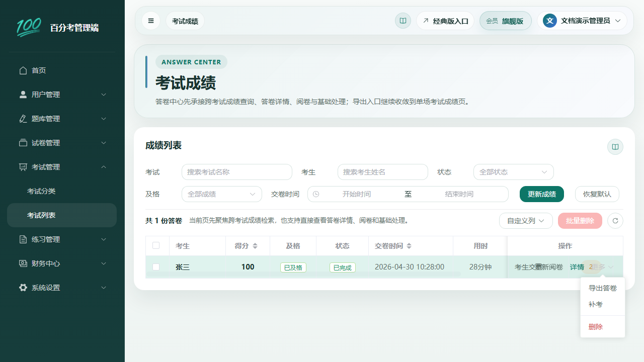The image size is (644, 362).
Task: Click the 批量删除 button
Action: [x=580, y=221]
